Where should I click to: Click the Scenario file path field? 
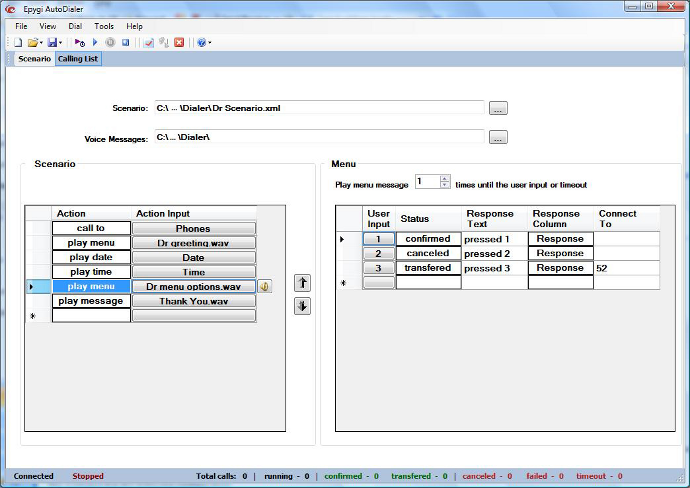point(319,108)
